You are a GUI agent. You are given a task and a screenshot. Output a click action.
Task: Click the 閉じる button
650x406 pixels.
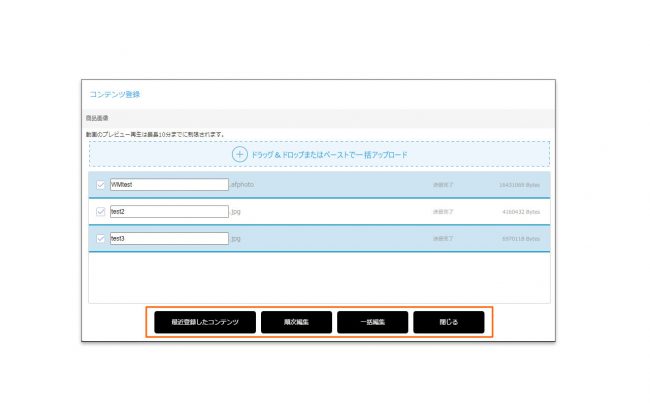pos(449,322)
